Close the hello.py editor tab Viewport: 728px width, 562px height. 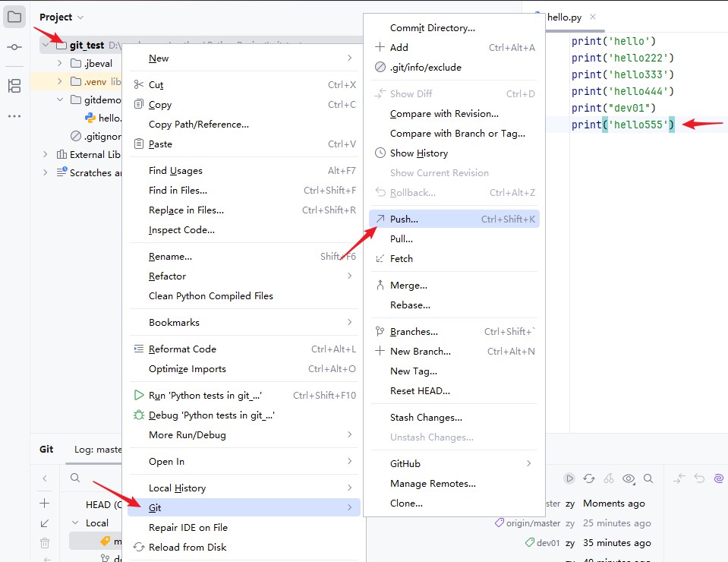click(593, 17)
